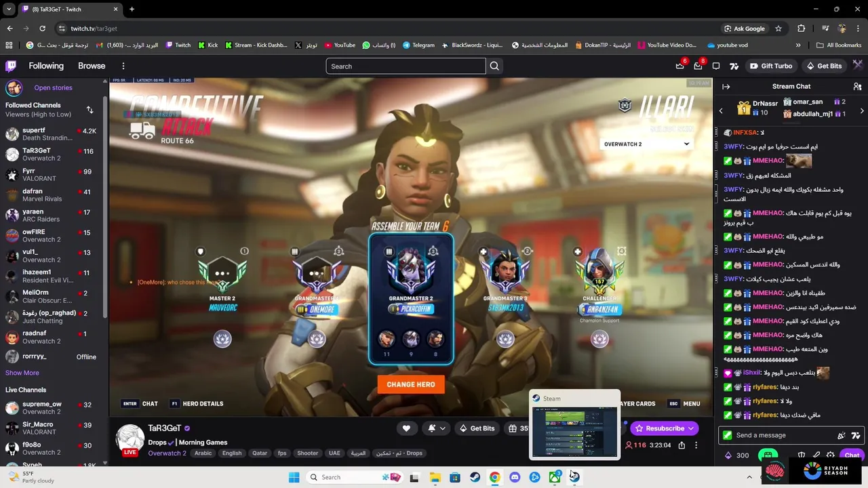
Task: Expand hidden bookmarks overflow chevron
Action: [x=799, y=45]
